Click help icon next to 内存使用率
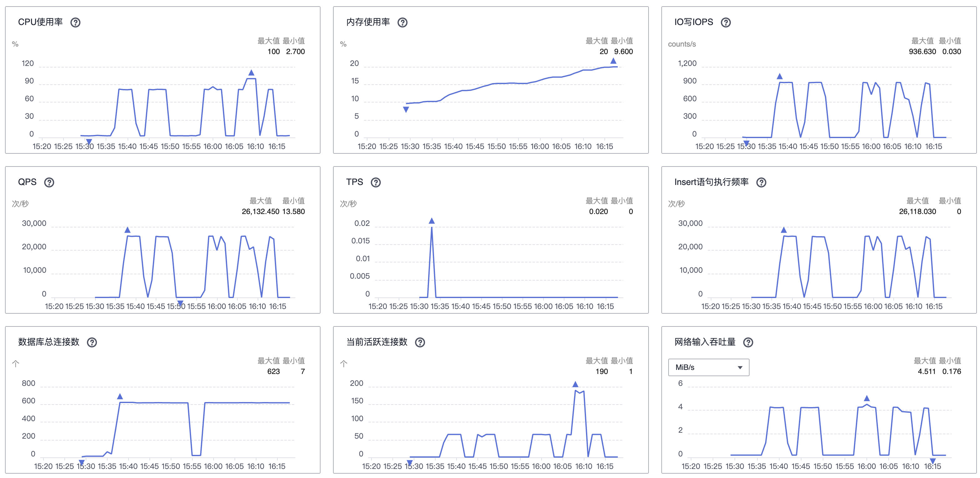Image resolution: width=980 pixels, height=478 pixels. coord(402,22)
